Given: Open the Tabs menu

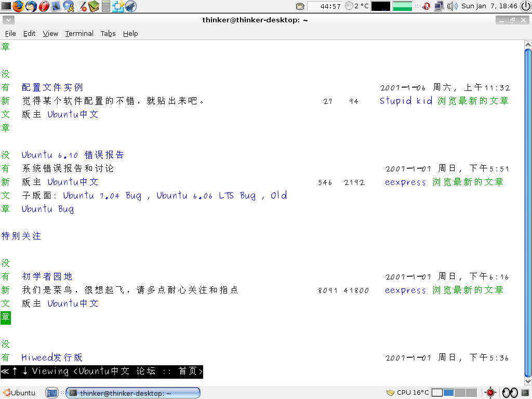Looking at the screenshot, I should coord(108,33).
